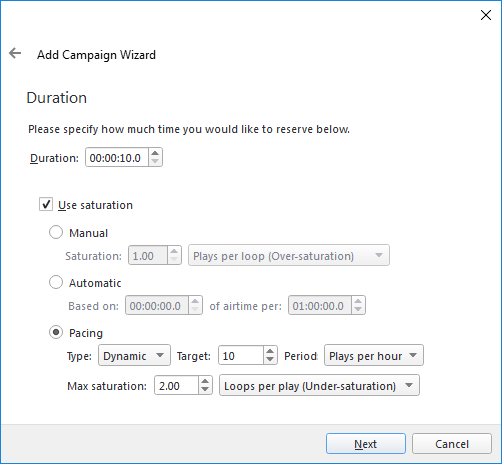Open the pacing Type dropdown showing Dynamic
This screenshot has height=464, width=502.
click(134, 356)
